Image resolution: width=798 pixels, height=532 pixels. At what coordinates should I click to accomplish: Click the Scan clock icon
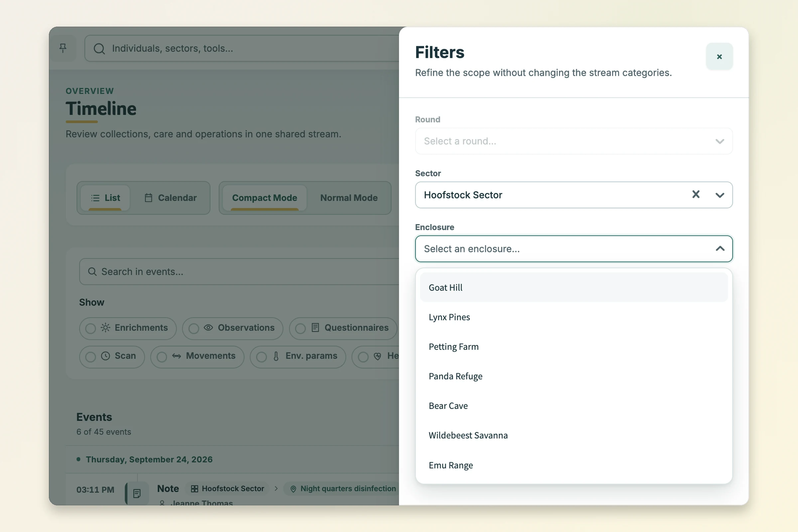(x=105, y=356)
